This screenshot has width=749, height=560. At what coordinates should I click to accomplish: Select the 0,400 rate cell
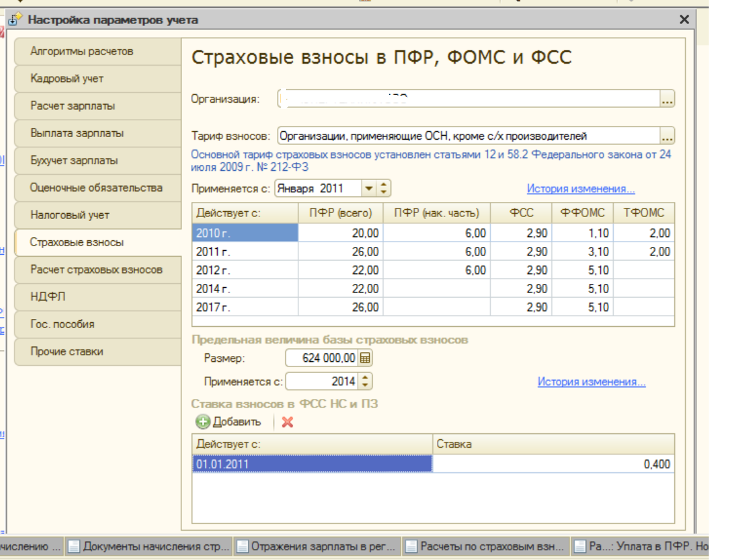pos(553,464)
